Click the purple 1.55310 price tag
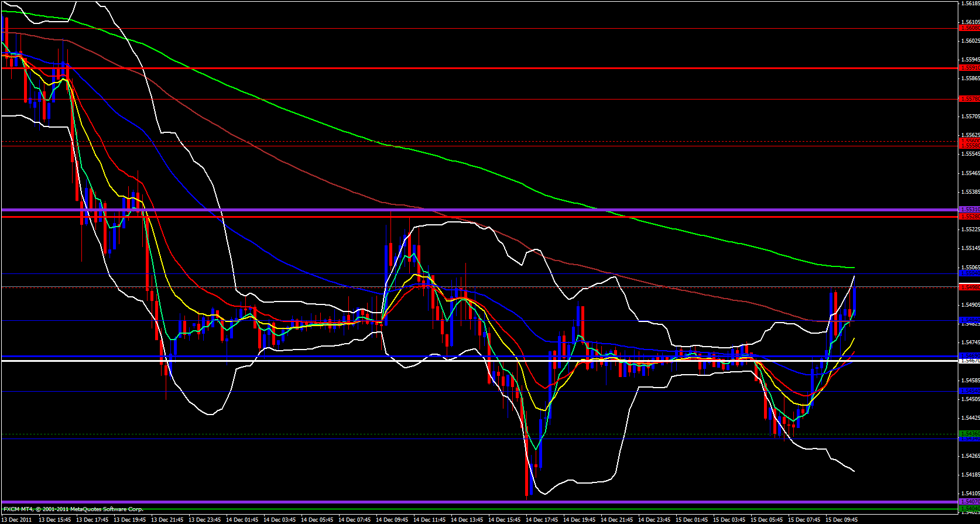Viewport: 980px width, 524px height. pyautogui.click(x=969, y=210)
